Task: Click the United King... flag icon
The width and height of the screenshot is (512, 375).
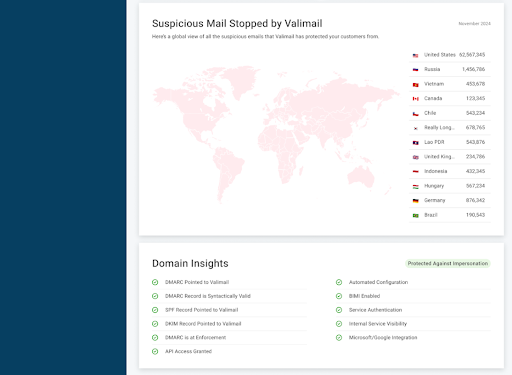Action: point(415,157)
